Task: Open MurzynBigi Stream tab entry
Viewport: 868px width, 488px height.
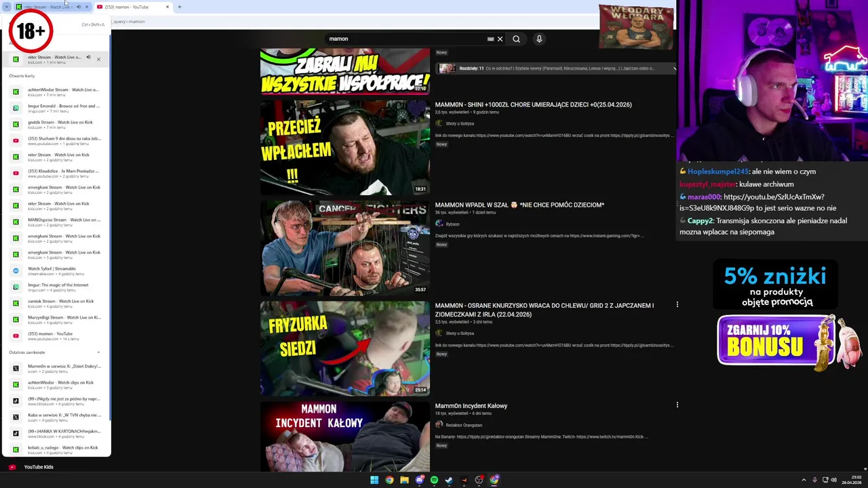Action: click(57, 319)
